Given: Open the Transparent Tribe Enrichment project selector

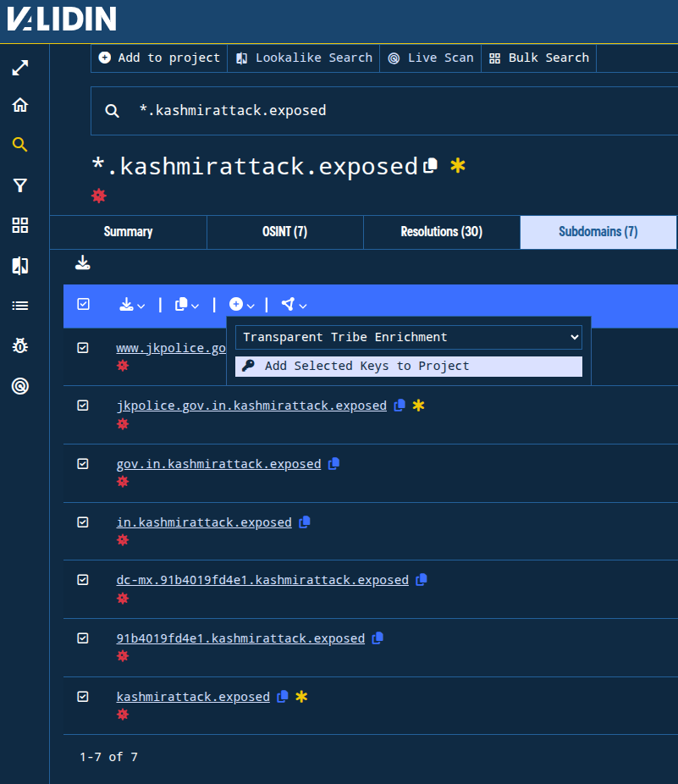Looking at the screenshot, I should click(409, 338).
